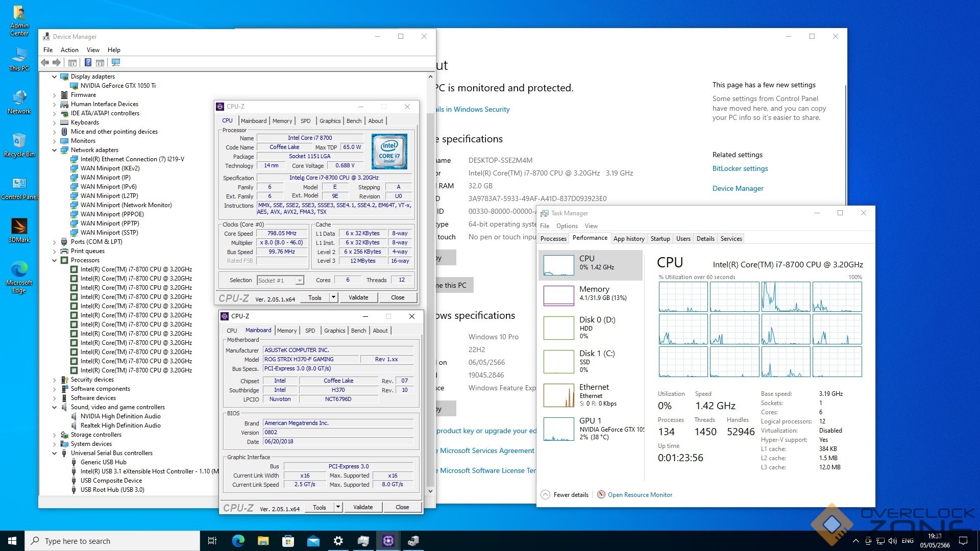Open Startup tab in Task Manager

(x=660, y=238)
